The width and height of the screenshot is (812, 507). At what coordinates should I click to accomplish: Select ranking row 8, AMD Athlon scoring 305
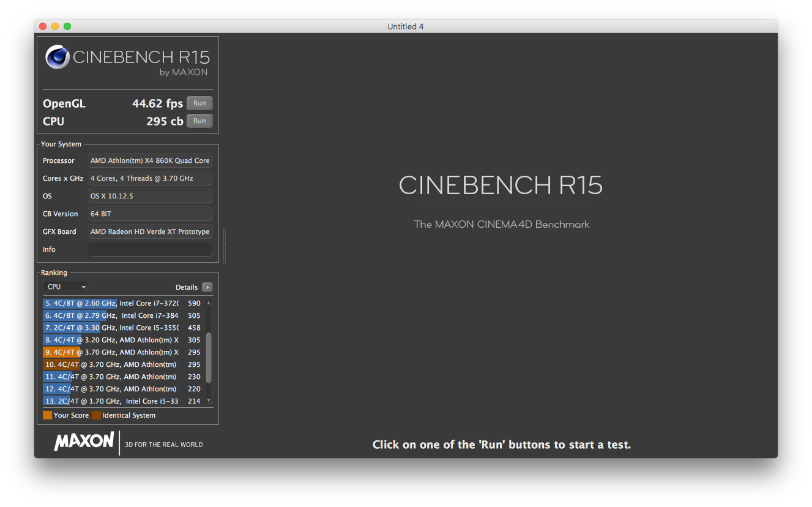click(124, 340)
